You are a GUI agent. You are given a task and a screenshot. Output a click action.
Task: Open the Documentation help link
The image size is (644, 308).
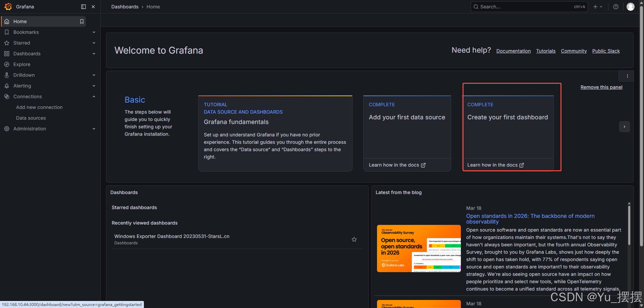pos(514,51)
